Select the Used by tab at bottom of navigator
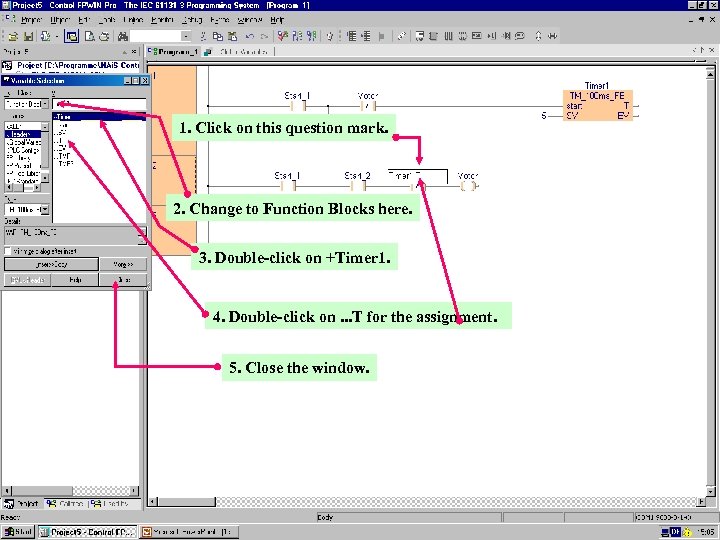 pos(110,504)
